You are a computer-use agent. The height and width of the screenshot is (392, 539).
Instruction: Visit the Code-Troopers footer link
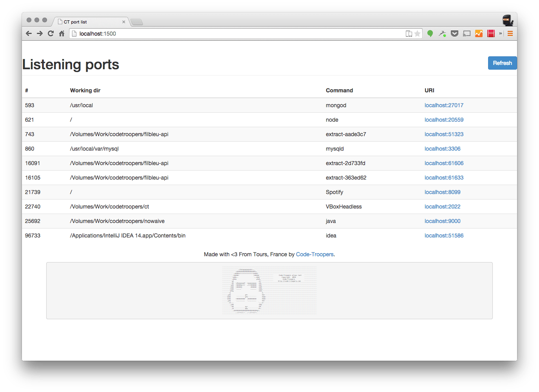(x=315, y=254)
